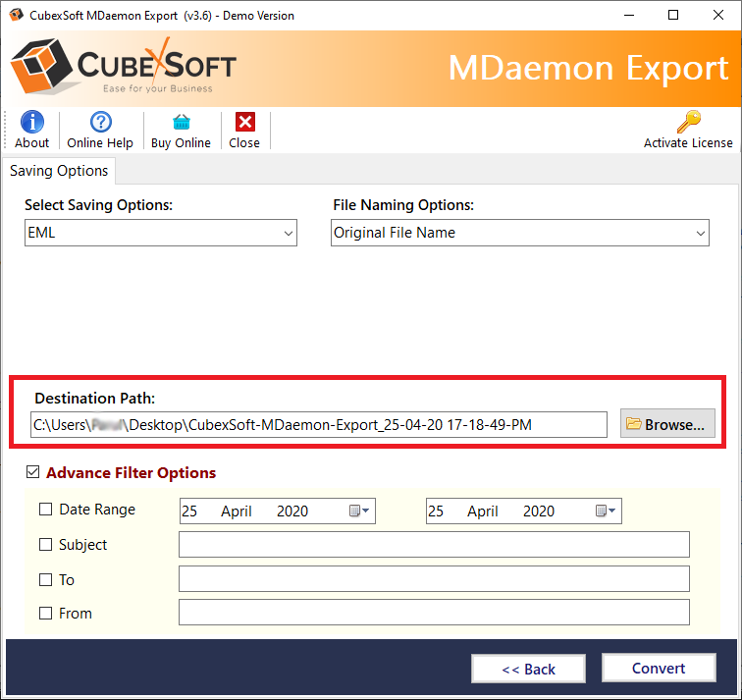Image resolution: width=742 pixels, height=700 pixels.
Task: Click the Destination Path text field
Action: pos(318,424)
